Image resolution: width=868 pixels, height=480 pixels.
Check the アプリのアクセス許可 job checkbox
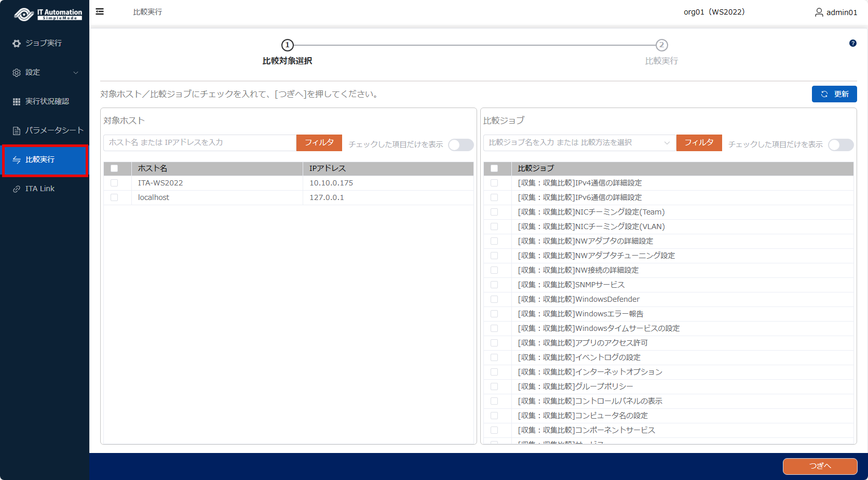(x=494, y=343)
